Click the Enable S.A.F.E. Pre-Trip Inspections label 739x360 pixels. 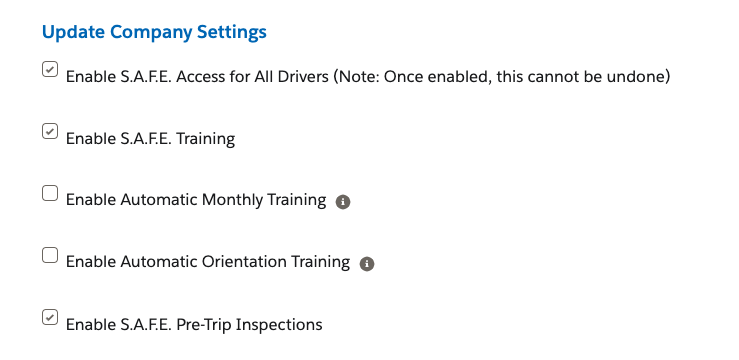pos(194,325)
